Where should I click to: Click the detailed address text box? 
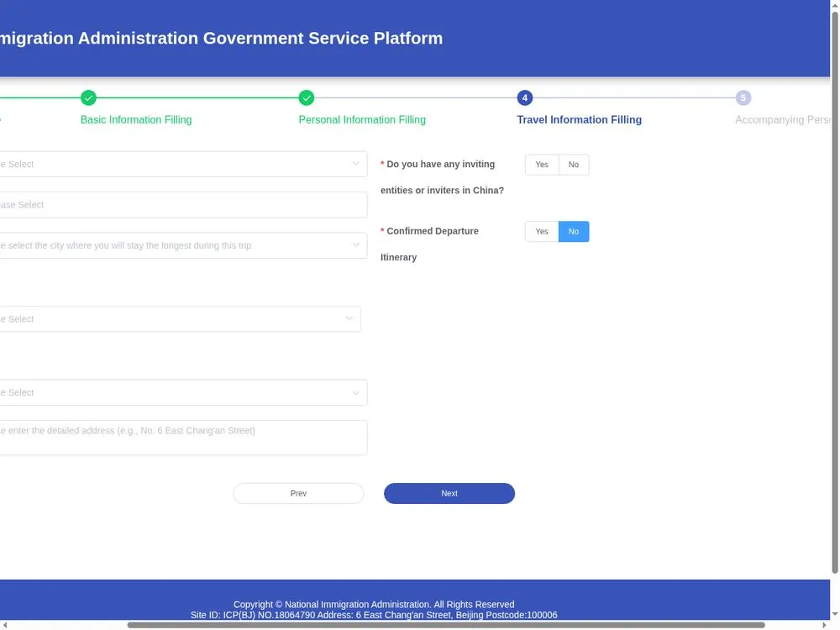pyautogui.click(x=183, y=438)
